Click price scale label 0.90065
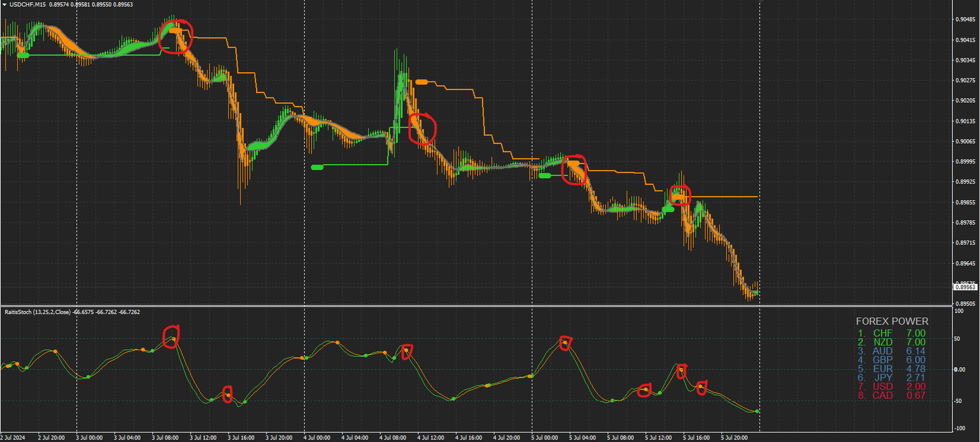Viewport: 980px width, 442px height. 965,141
